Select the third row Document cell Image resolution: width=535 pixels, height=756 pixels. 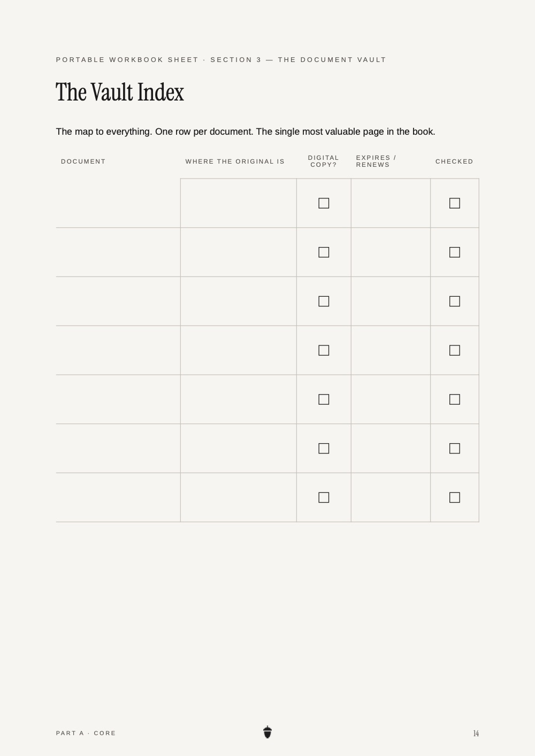pyautogui.click(x=118, y=302)
